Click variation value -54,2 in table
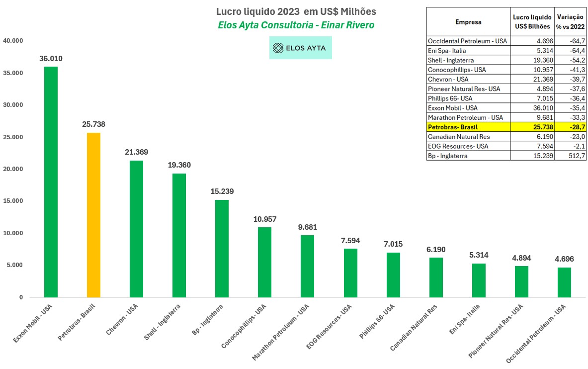The image size is (588, 369). pos(578,60)
